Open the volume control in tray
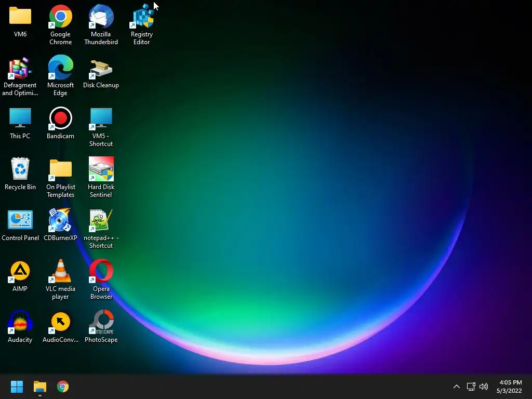 coord(484,387)
